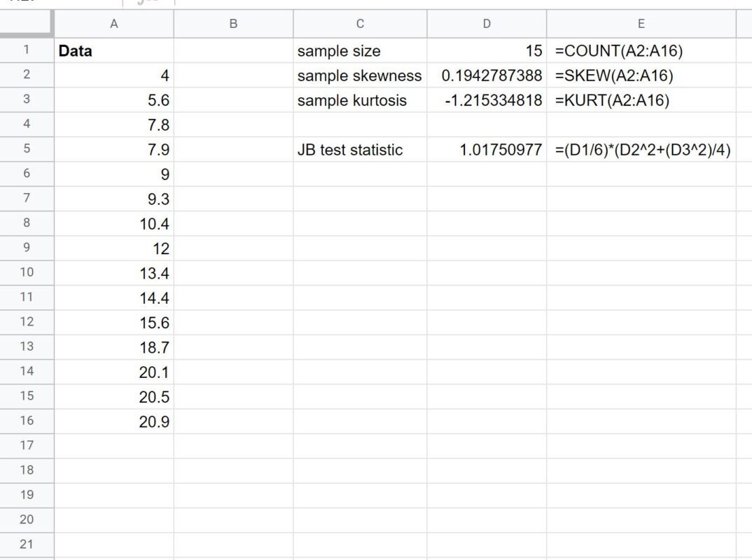
Task: Select column B header
Action: pos(233,24)
